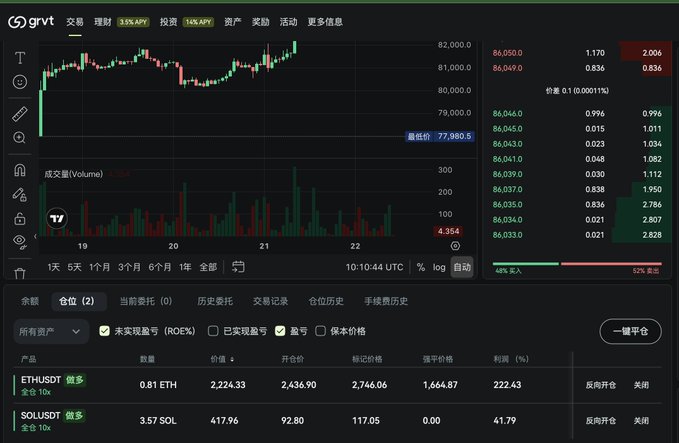Image resolution: width=679 pixels, height=443 pixels.
Task: Open the 投资 menu
Action: pyautogui.click(x=168, y=22)
